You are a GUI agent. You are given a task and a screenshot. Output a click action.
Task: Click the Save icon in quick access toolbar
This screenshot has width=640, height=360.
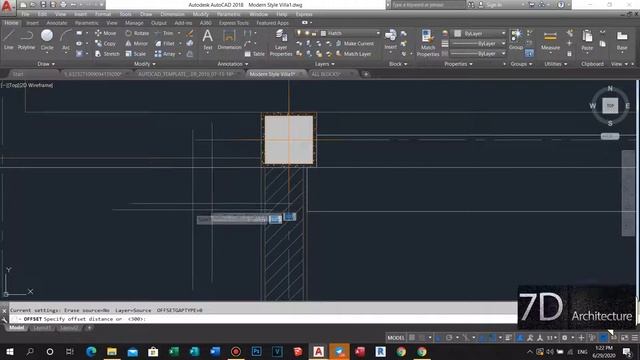[x=43, y=4]
